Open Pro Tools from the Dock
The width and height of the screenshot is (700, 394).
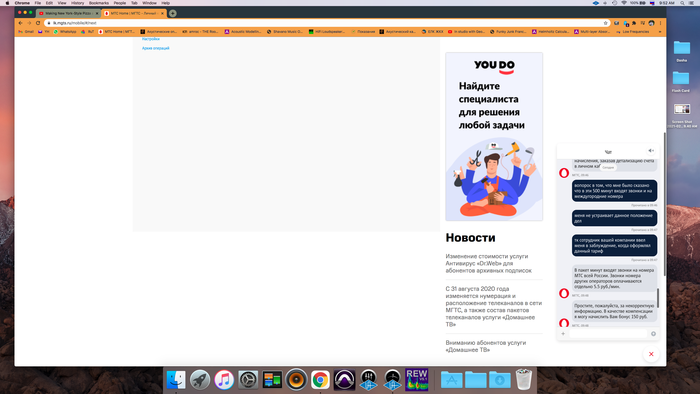tap(345, 380)
